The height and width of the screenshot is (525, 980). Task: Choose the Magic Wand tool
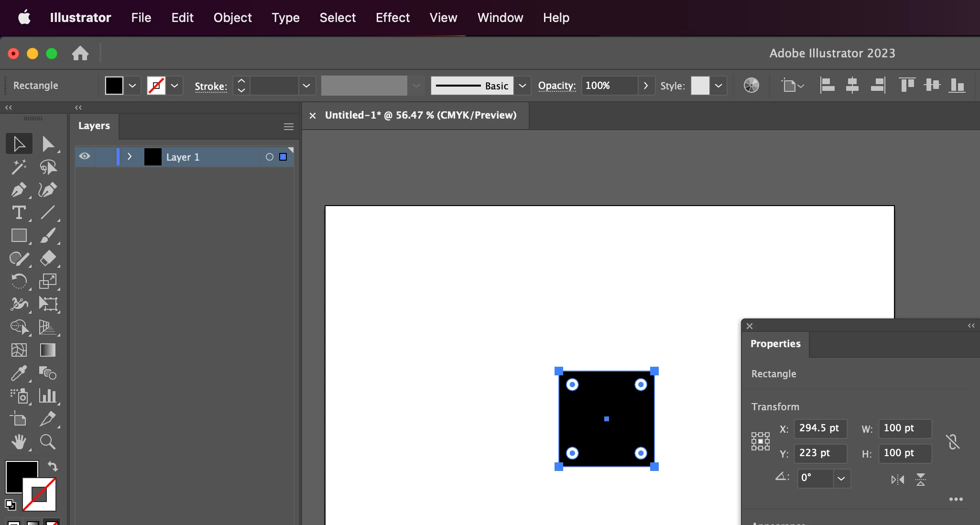[19, 167]
